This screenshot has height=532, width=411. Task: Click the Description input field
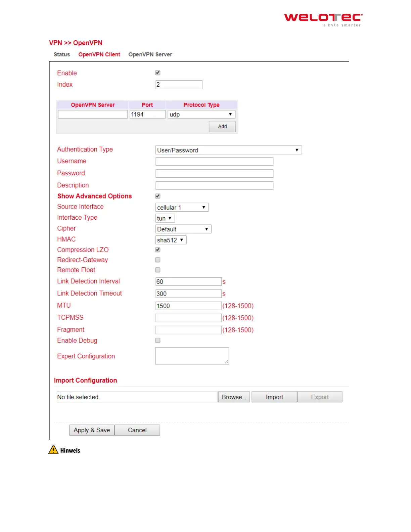pyautogui.click(x=214, y=186)
